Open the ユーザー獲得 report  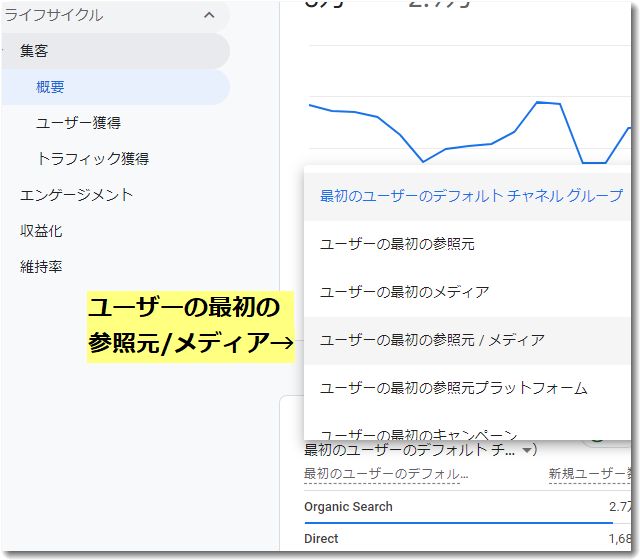click(x=78, y=123)
